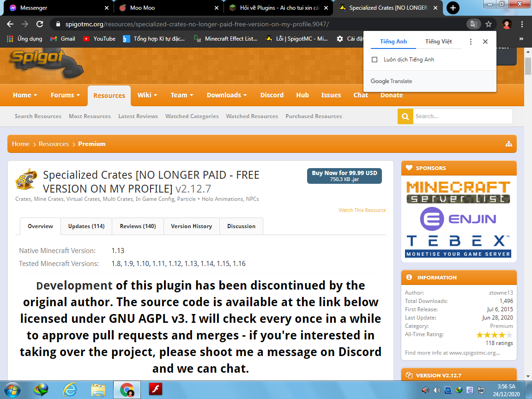Click Premium in the breadcrumb
The height and width of the screenshot is (399, 532).
[91, 144]
